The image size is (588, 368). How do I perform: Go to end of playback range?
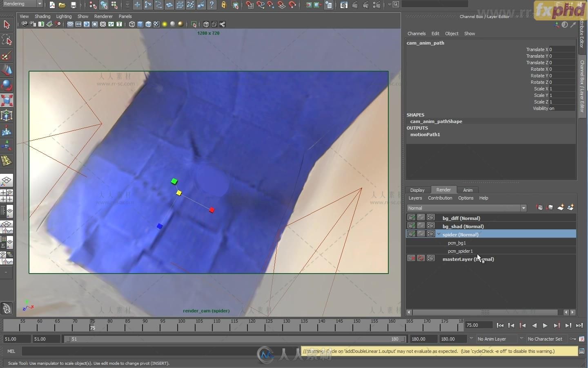[x=579, y=325]
